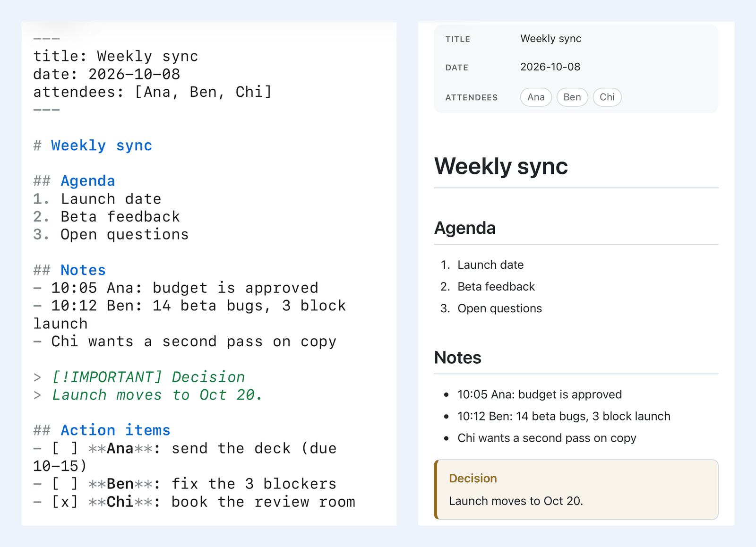
Task: Click the '> Launch moves to Oct 20.' source line
Action: pyautogui.click(x=148, y=395)
